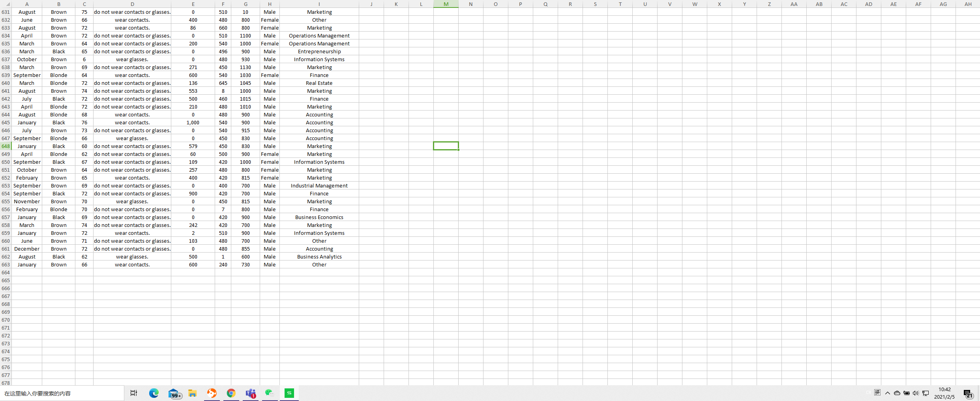Select the 'November' cell in column A

coord(27,201)
